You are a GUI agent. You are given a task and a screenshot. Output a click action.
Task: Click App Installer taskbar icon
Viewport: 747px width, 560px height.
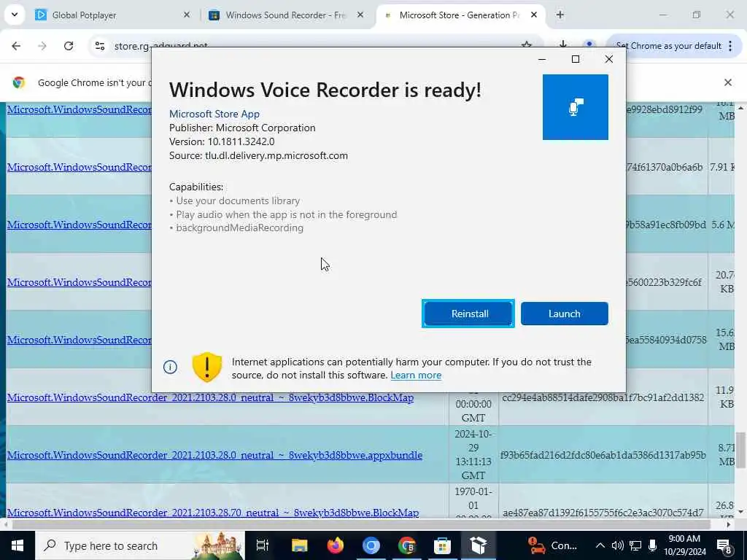[479, 545]
